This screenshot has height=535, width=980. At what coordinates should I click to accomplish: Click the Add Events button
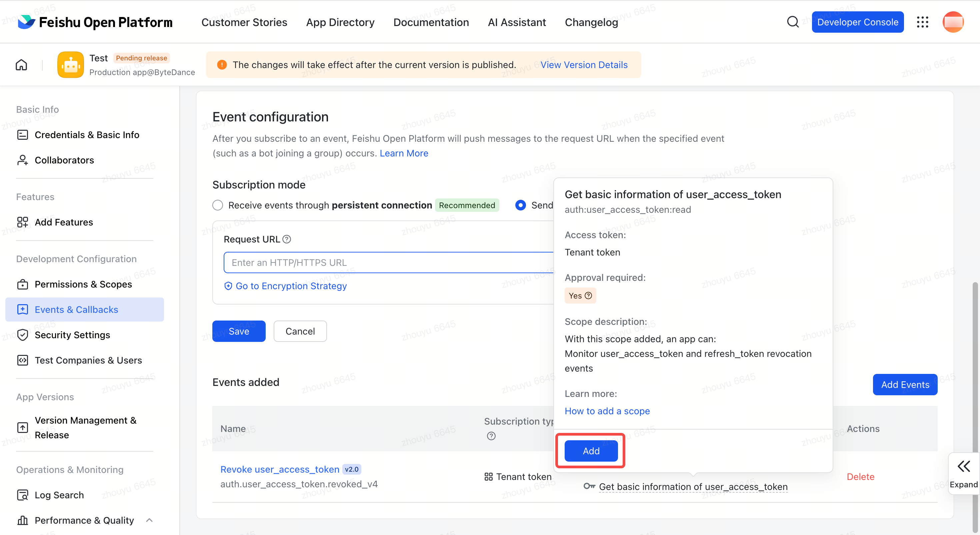click(x=905, y=385)
